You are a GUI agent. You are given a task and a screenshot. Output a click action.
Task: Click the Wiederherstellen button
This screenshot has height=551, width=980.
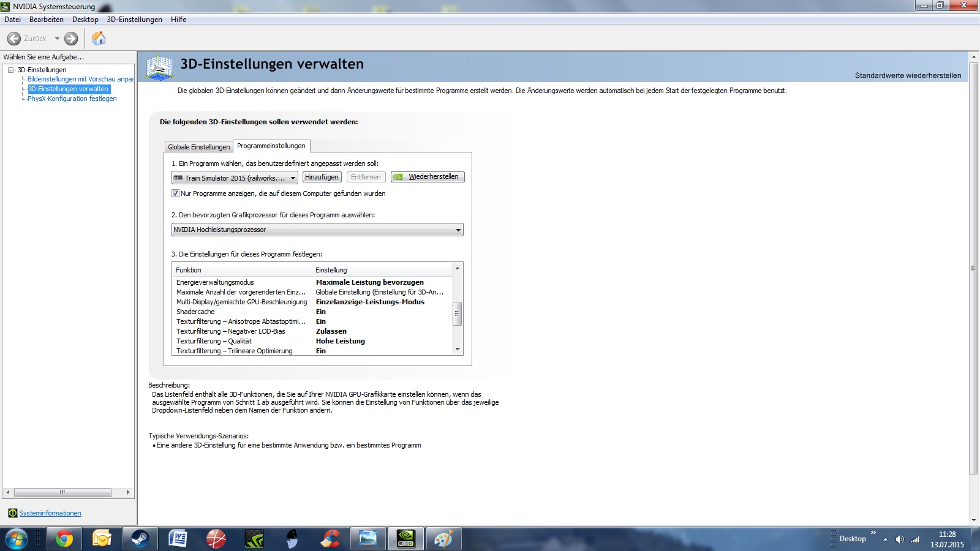pos(428,177)
